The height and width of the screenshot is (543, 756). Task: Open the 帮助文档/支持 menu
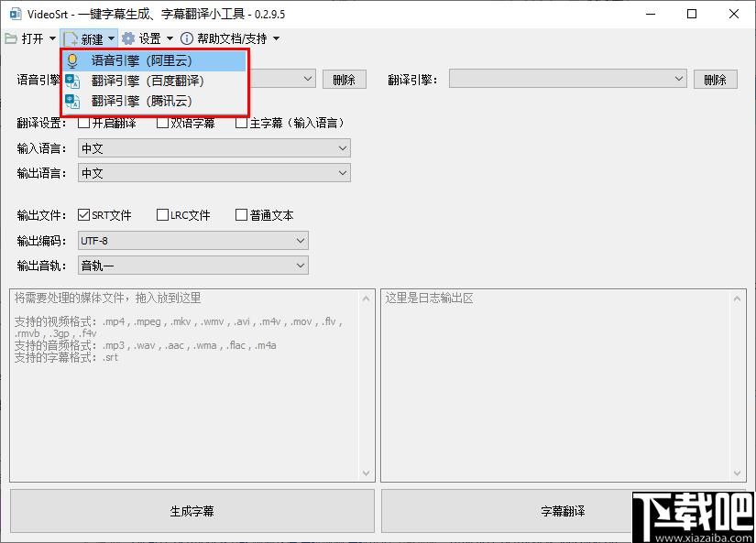[x=230, y=38]
